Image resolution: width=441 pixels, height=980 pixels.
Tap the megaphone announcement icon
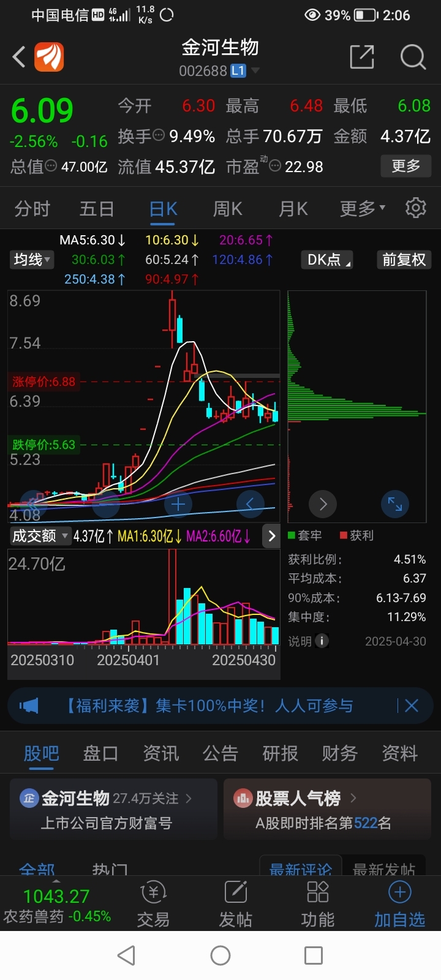[x=29, y=706]
